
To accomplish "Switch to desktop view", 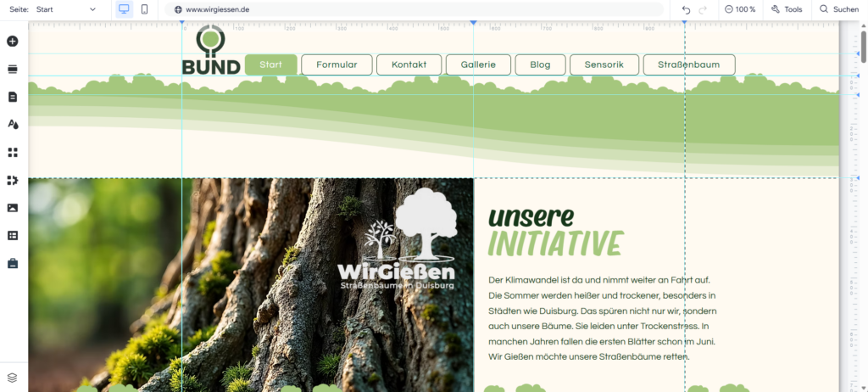I will click(124, 9).
